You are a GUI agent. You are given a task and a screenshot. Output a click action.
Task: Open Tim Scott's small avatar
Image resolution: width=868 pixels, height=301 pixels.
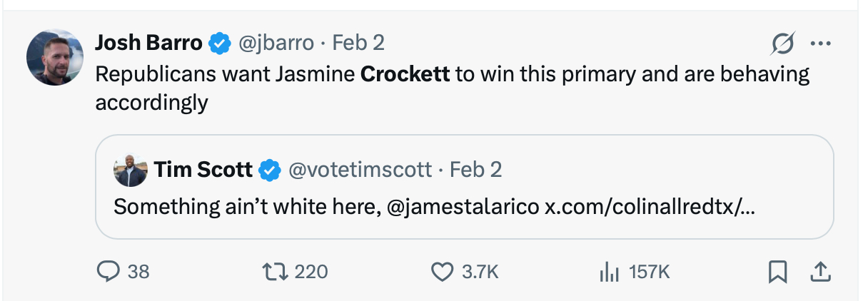(131, 170)
